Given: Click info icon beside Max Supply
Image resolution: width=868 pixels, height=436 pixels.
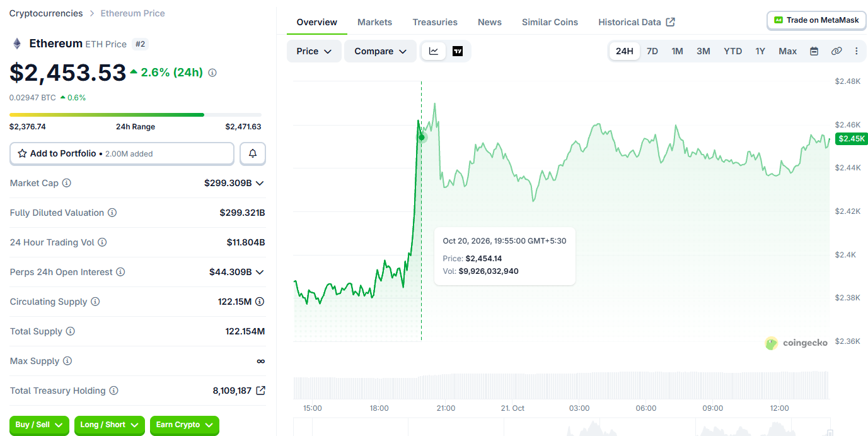Looking at the screenshot, I should click(67, 361).
